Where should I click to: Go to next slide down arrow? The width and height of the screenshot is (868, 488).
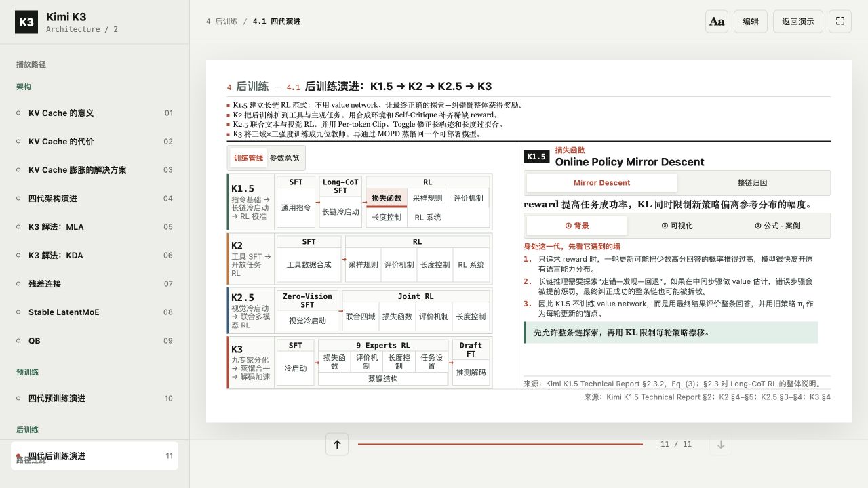[x=721, y=445]
